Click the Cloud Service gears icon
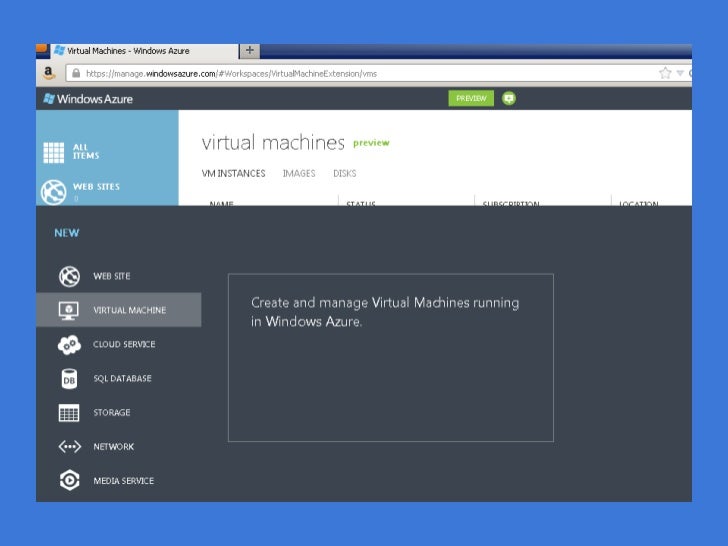The image size is (728, 546). tap(69, 344)
